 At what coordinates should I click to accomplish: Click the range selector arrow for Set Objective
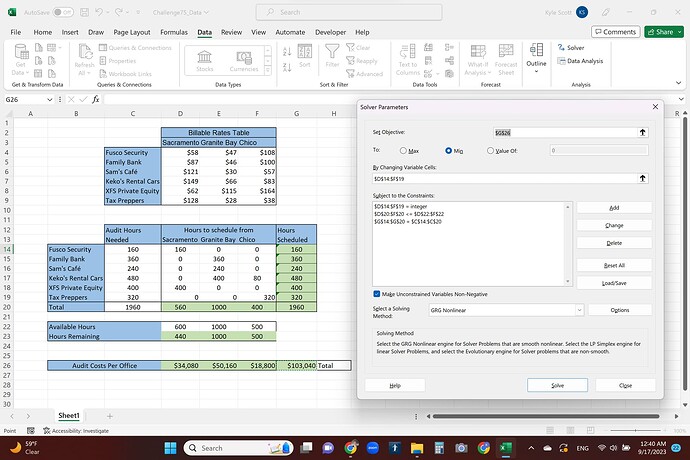click(642, 132)
